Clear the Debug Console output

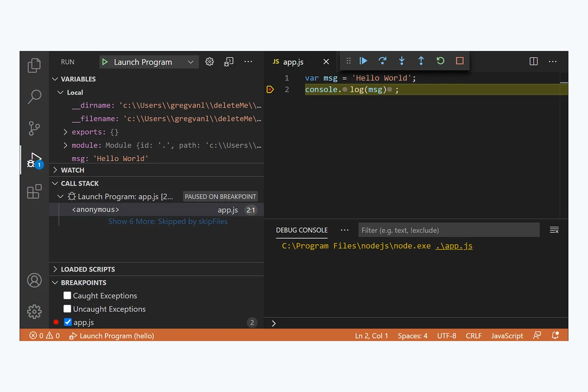tap(554, 230)
